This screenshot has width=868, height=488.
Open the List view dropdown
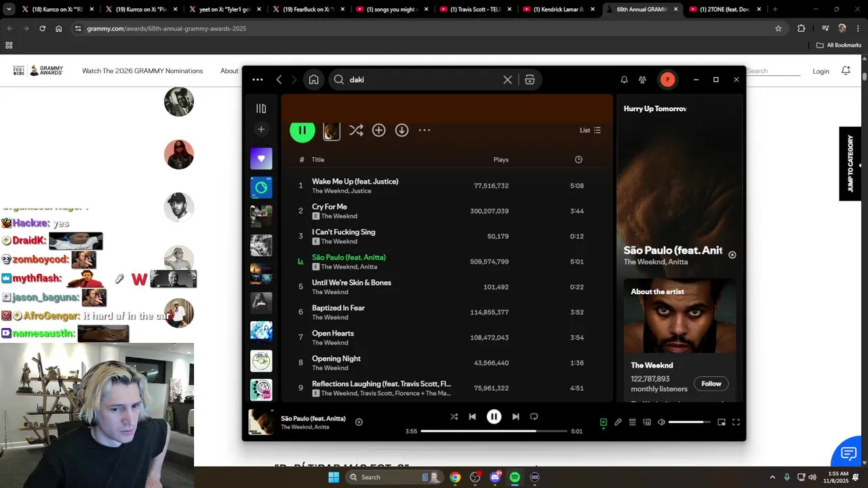(590, 130)
